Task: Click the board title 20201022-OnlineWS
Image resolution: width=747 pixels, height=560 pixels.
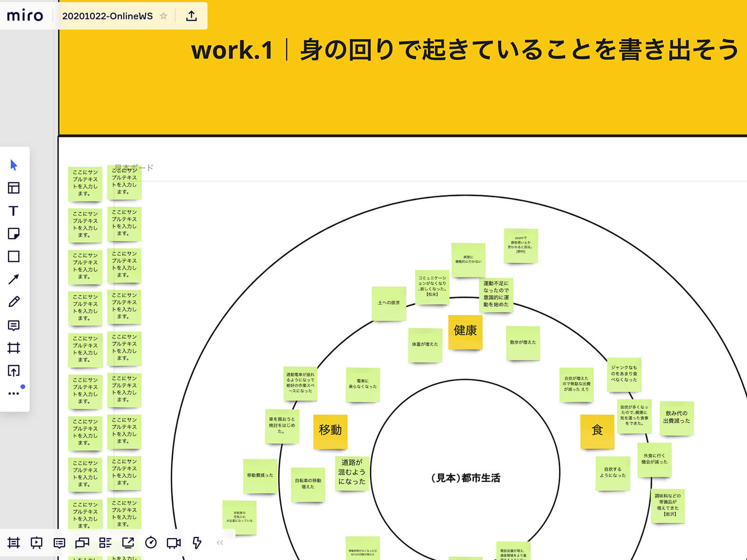Action: click(107, 16)
